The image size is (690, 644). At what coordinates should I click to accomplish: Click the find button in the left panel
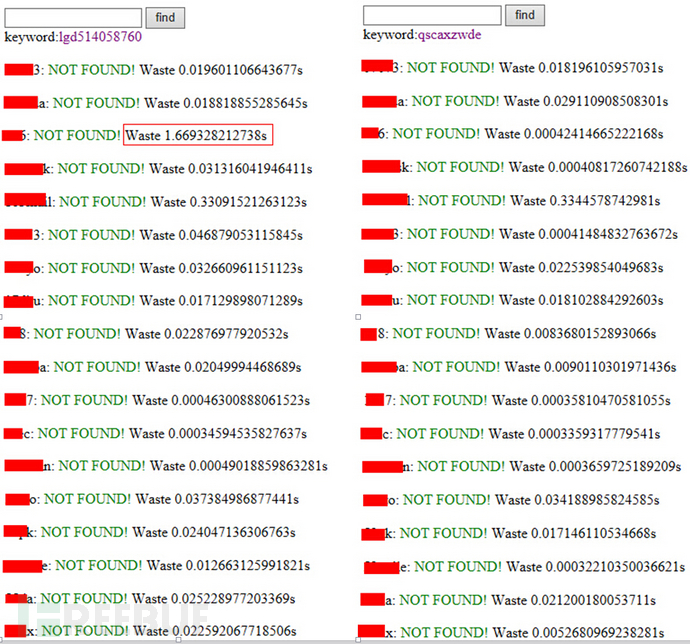pos(165,18)
